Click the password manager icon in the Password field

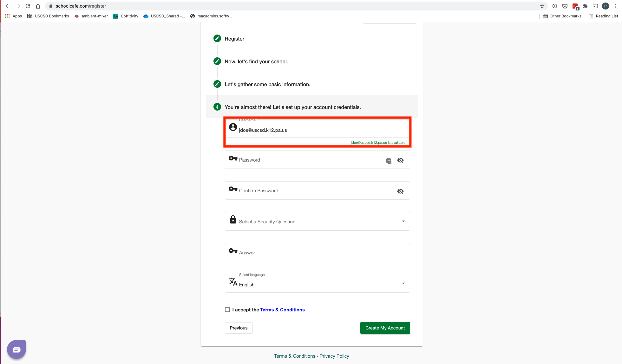389,161
